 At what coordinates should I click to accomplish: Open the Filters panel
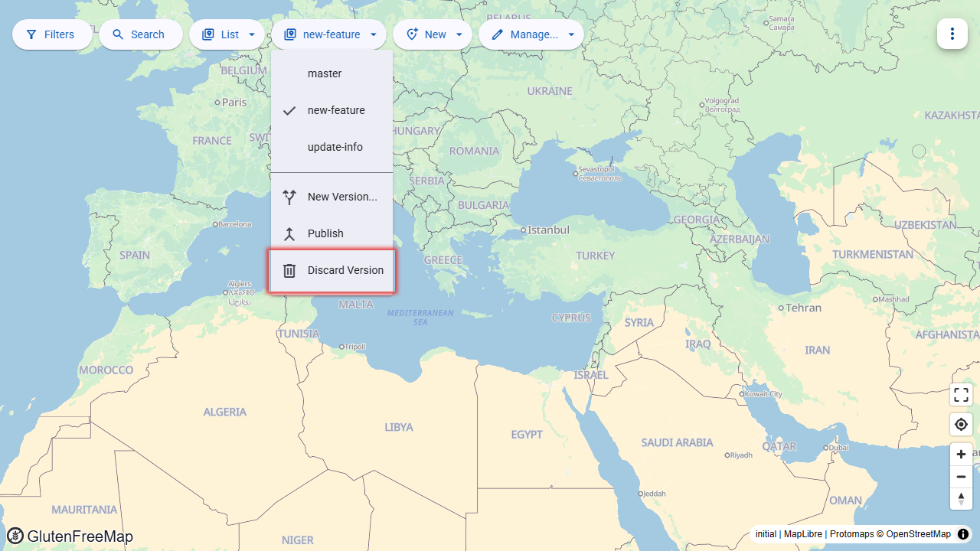pyautogui.click(x=52, y=34)
